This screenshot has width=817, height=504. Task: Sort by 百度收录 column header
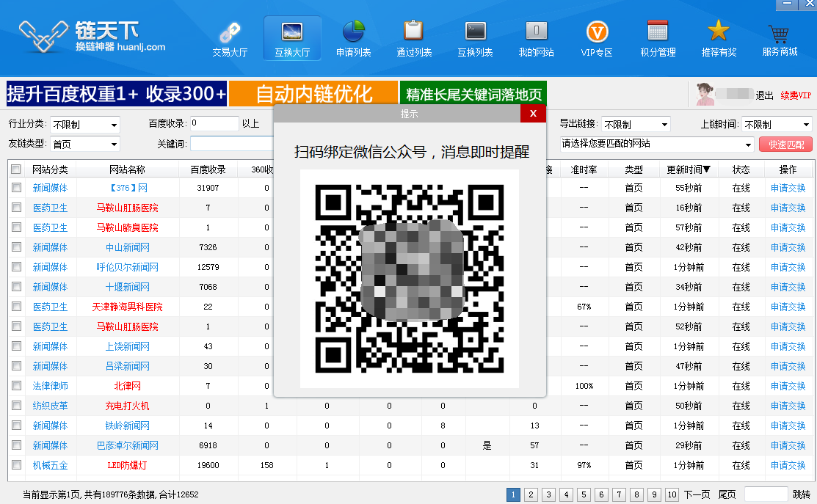[x=208, y=169]
